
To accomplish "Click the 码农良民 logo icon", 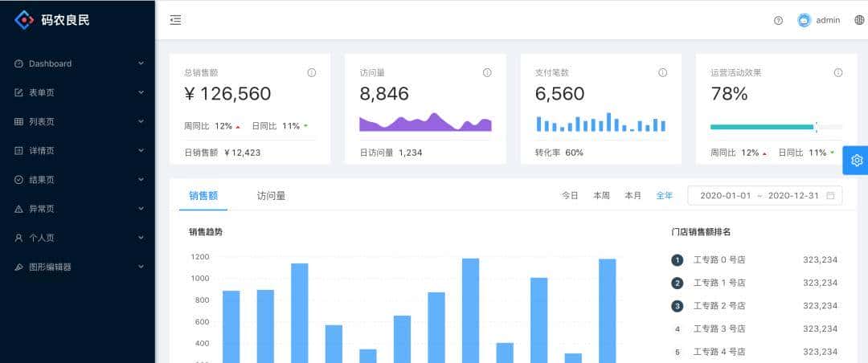I will point(24,20).
